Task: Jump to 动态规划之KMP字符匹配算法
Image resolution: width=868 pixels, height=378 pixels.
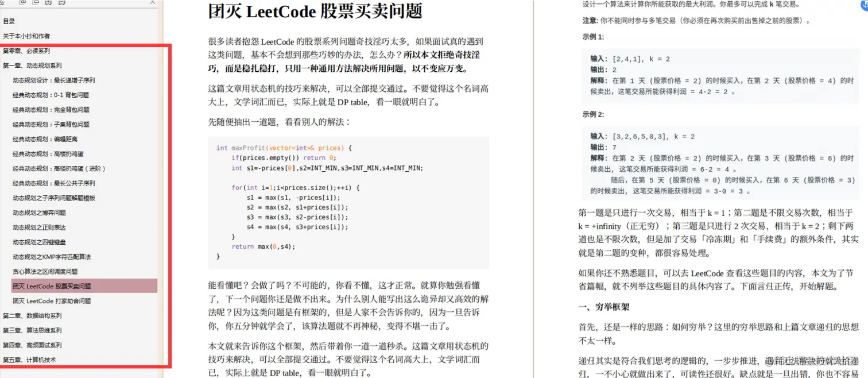Action: pos(52,257)
